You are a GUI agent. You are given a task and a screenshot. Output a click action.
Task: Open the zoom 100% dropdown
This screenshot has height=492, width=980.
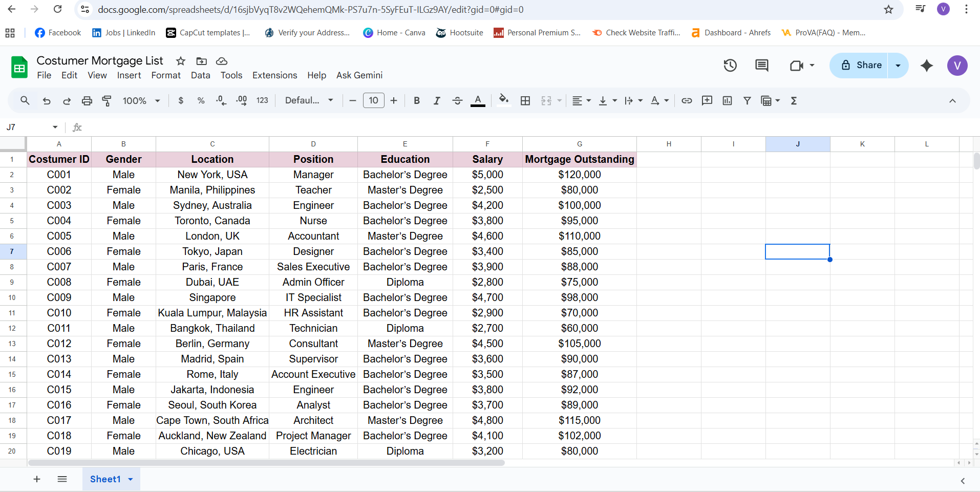(x=141, y=101)
